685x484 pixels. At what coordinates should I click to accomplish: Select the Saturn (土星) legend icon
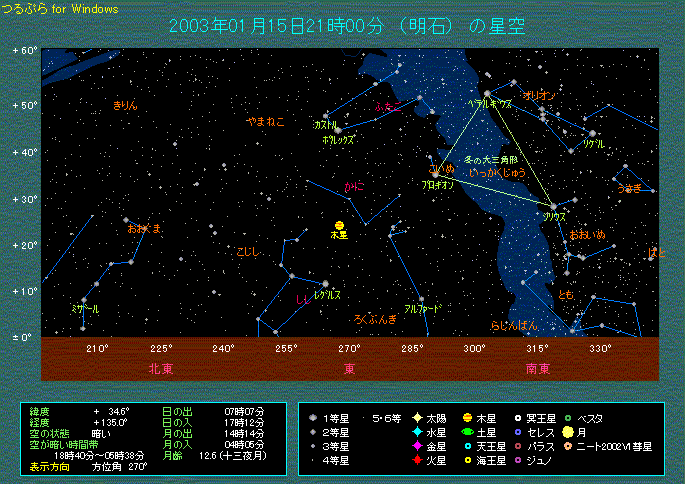[x=467, y=432]
